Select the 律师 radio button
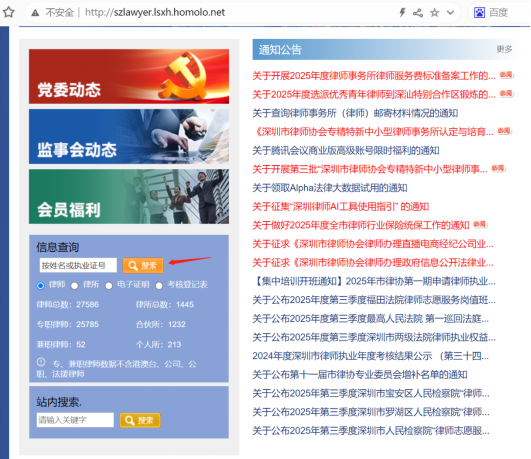Viewport: 531px width, 459px height. coord(41,286)
